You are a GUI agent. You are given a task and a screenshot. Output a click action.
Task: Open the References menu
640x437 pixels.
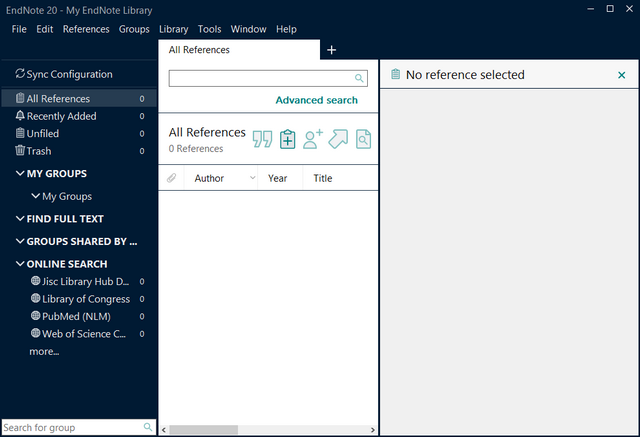(86, 29)
